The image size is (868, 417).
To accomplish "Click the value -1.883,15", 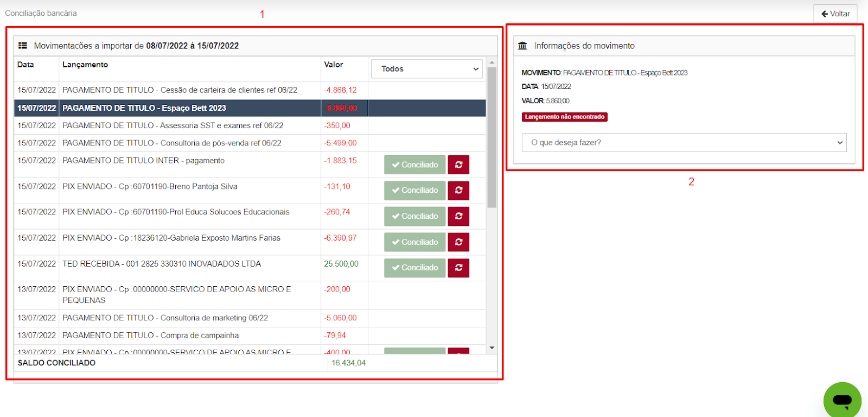I will coord(340,161).
